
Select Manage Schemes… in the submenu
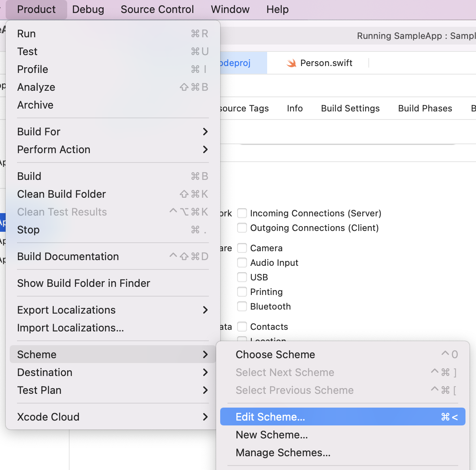point(342,453)
